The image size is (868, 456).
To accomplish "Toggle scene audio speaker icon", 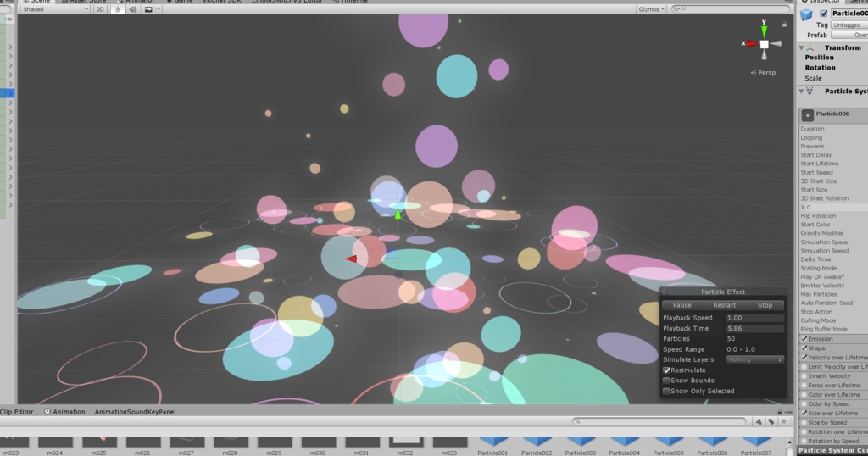I will click(x=133, y=9).
